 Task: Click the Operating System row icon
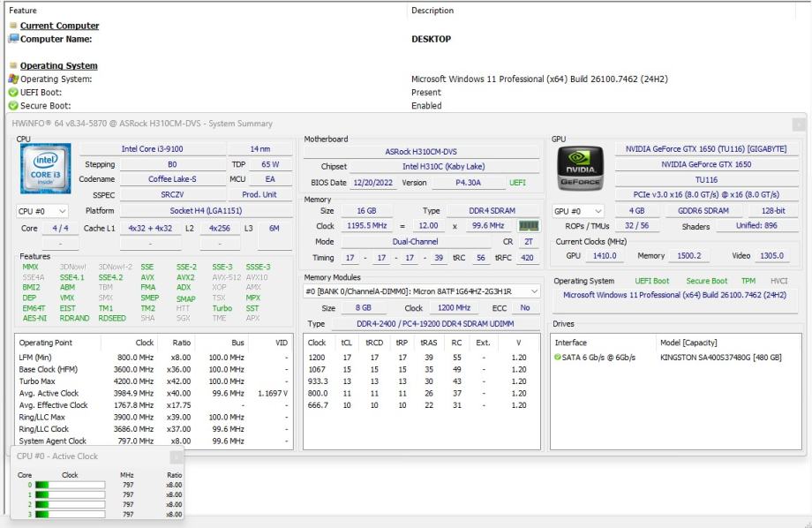tap(13, 79)
